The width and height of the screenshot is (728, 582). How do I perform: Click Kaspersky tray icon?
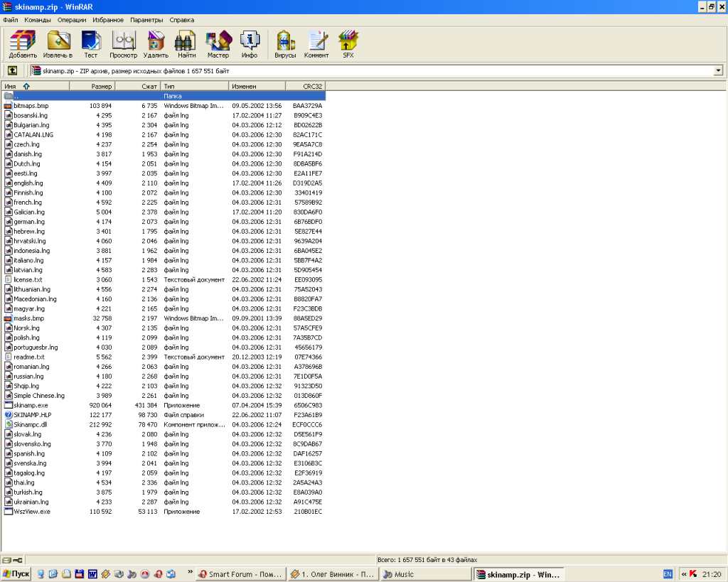693,574
